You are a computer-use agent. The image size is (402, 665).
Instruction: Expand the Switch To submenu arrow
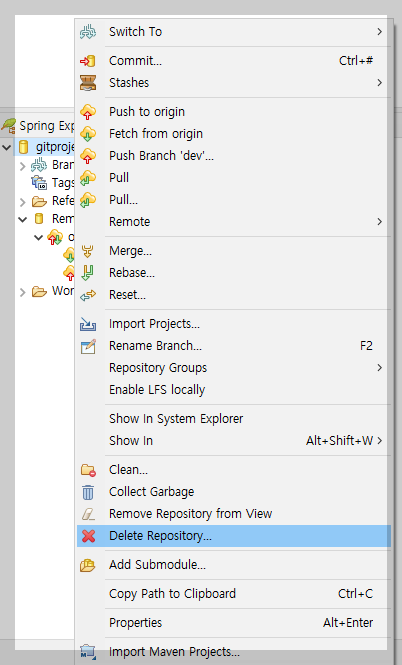click(x=380, y=32)
